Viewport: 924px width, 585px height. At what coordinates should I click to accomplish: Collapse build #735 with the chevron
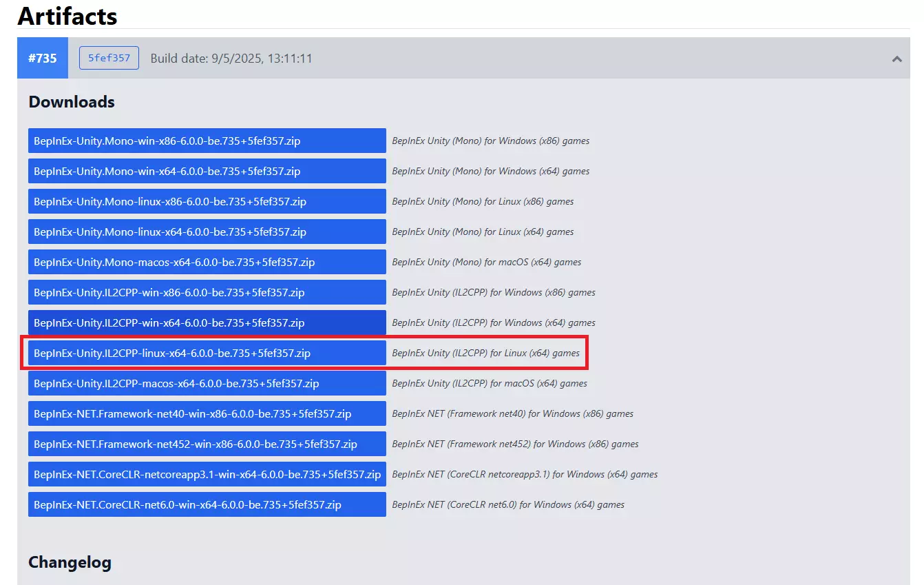coord(896,59)
